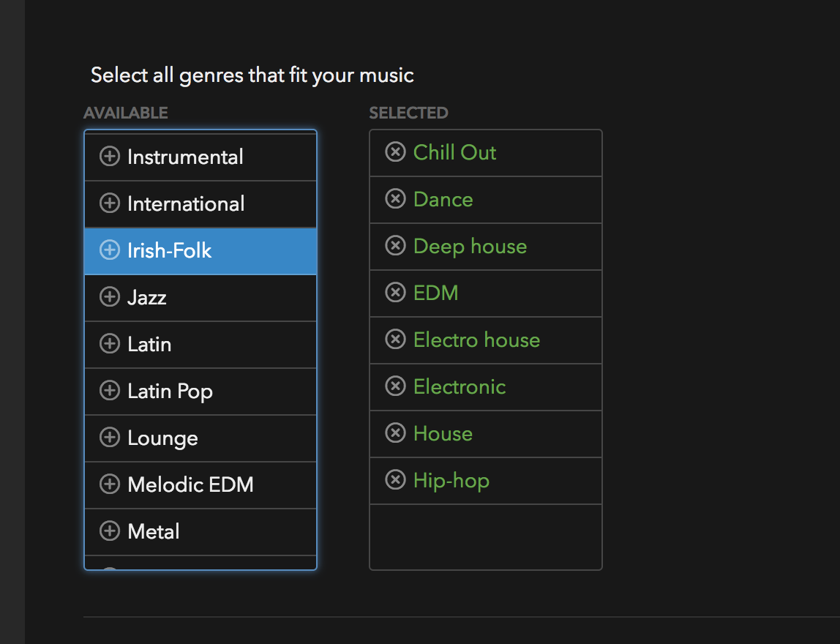The image size is (840, 644).
Task: Click Dance label in Selected list
Action: [x=443, y=199]
